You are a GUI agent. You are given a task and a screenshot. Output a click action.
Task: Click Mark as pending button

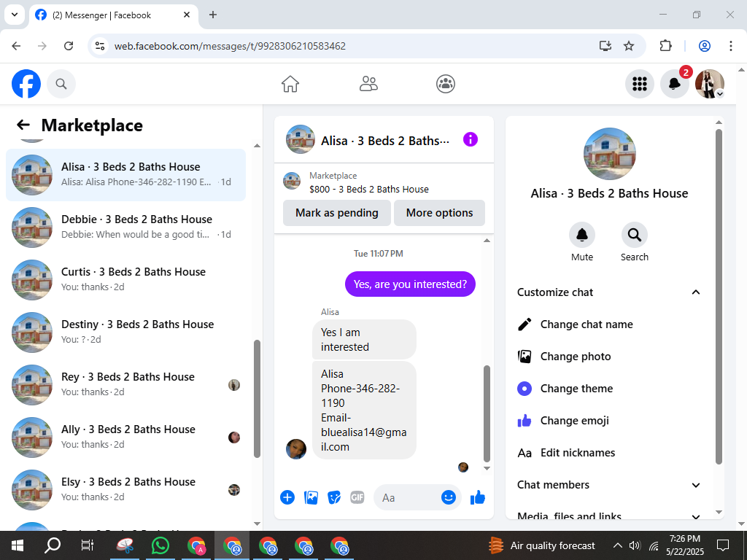pyautogui.click(x=337, y=213)
